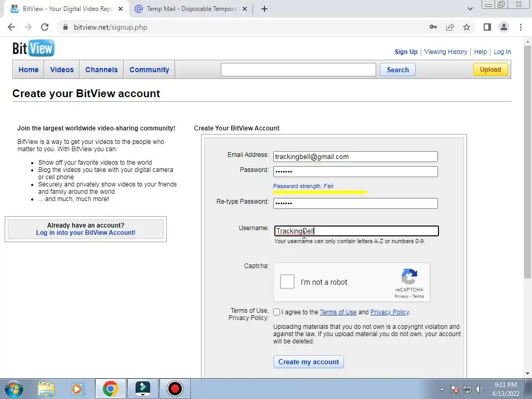Click the address bar URL
Viewport: 532px width, 399px height.
pos(111,27)
